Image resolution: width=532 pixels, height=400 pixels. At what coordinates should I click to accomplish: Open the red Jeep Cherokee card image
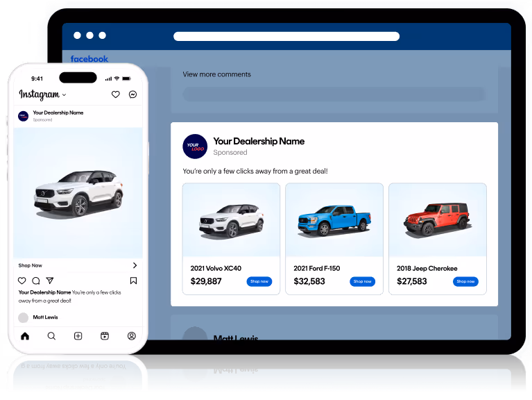pos(438,220)
